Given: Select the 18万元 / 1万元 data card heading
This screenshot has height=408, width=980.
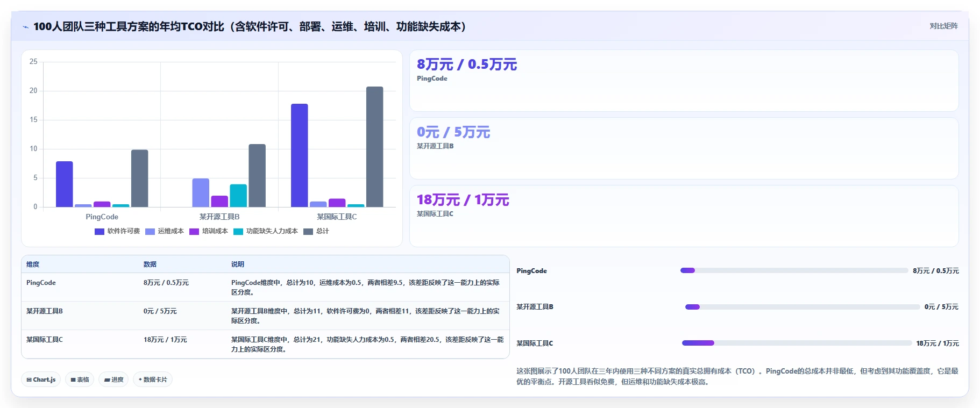Looking at the screenshot, I should (463, 200).
